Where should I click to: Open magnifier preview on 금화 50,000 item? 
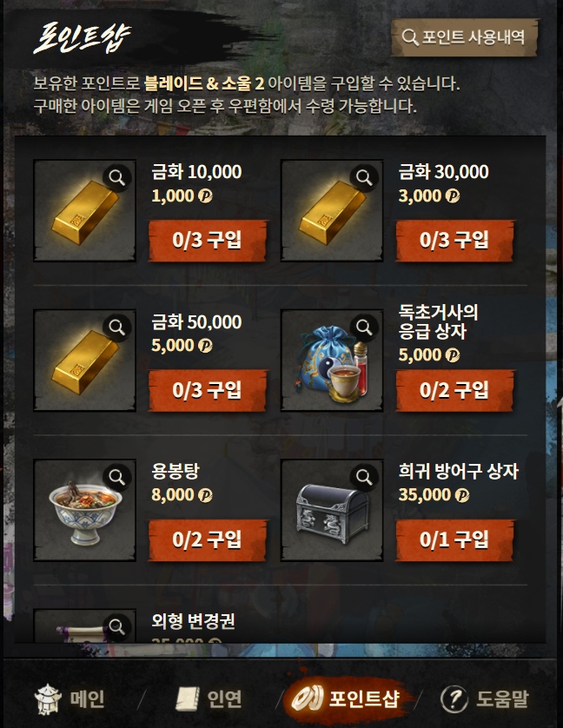(117, 328)
